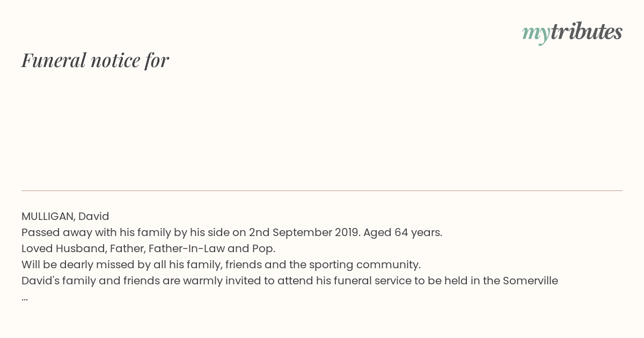
Task: Click the word "for" in the heading
Action: (157, 60)
